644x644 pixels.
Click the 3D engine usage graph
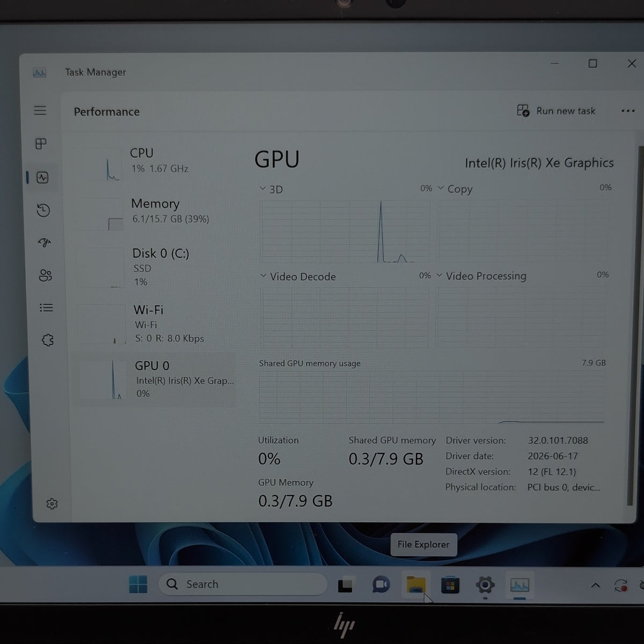point(345,231)
